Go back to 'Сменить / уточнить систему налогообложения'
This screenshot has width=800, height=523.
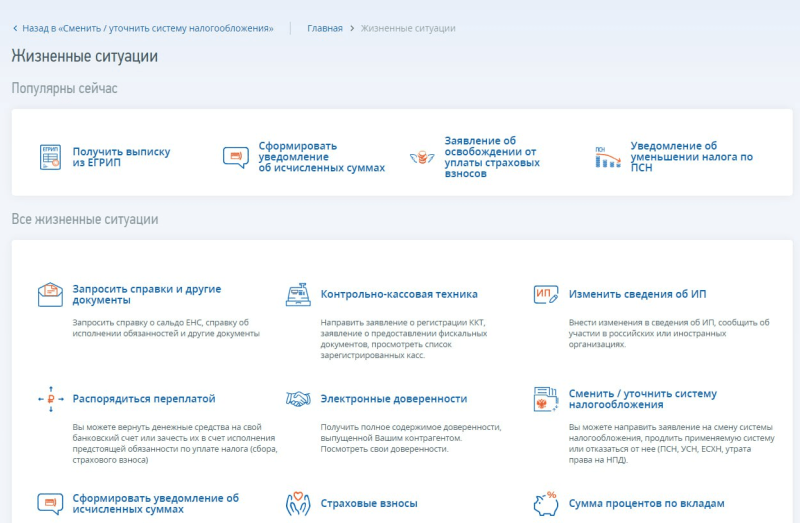click(147, 29)
